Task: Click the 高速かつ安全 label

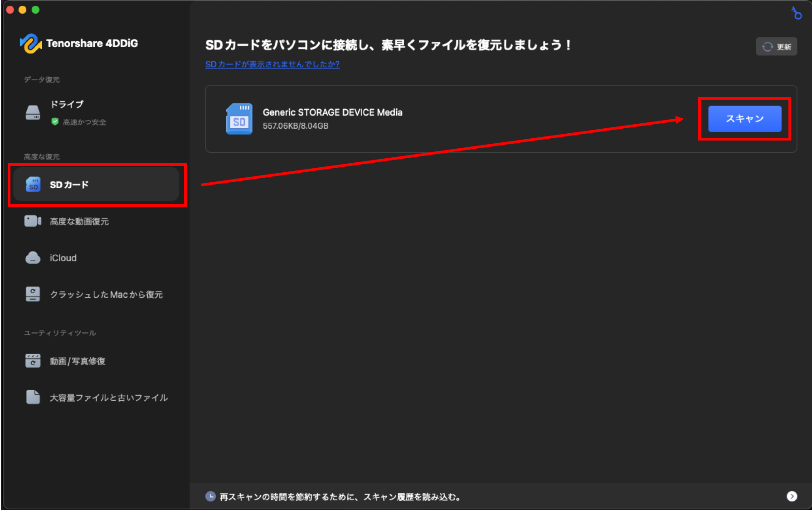Action: click(x=85, y=122)
